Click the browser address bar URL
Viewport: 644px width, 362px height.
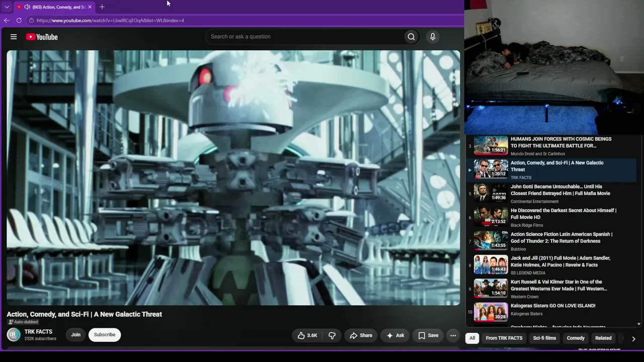110,21
